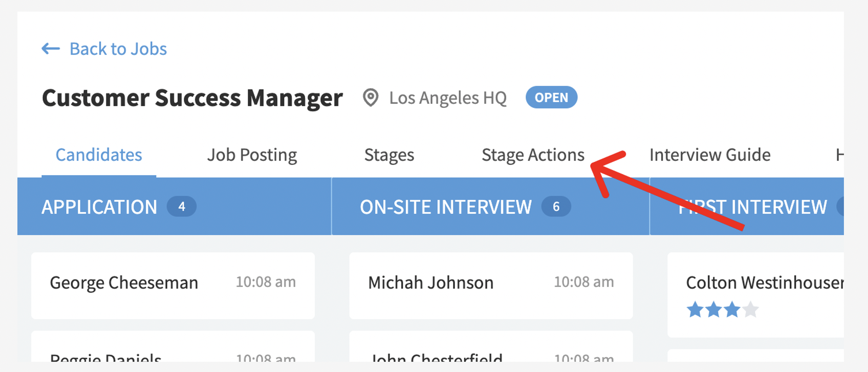The image size is (868, 372).
Task: Click the On-Site Interview count badge
Action: (556, 206)
